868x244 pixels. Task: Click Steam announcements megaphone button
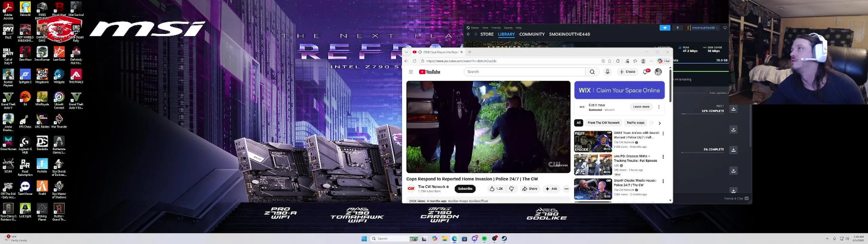[665, 28]
